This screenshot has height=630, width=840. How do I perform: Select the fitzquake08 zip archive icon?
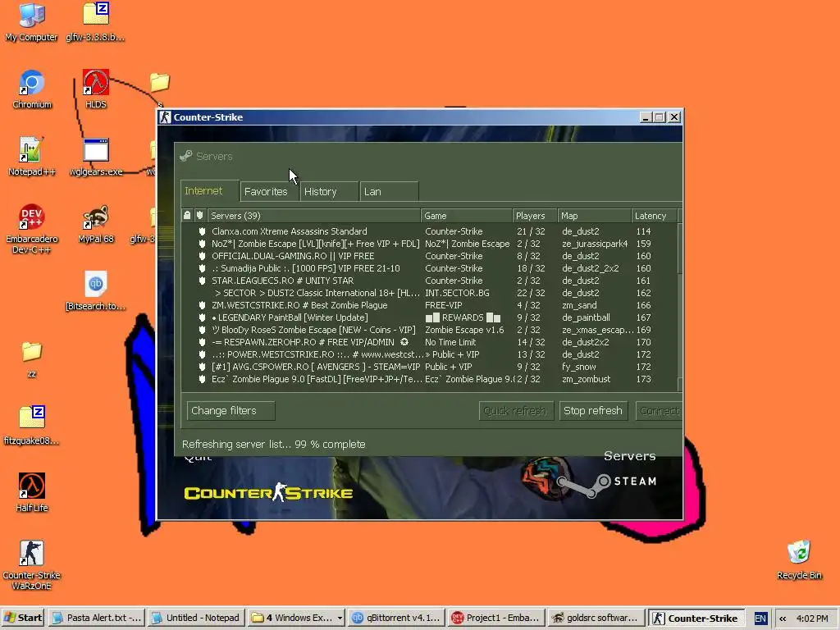32,426
